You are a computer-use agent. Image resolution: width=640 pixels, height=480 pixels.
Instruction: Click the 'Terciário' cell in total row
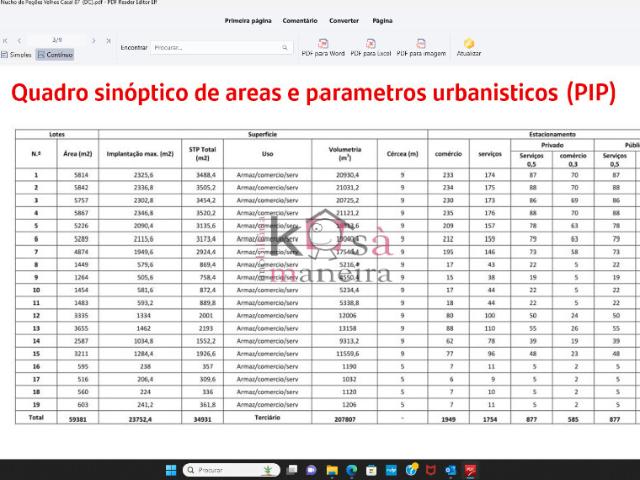267,418
